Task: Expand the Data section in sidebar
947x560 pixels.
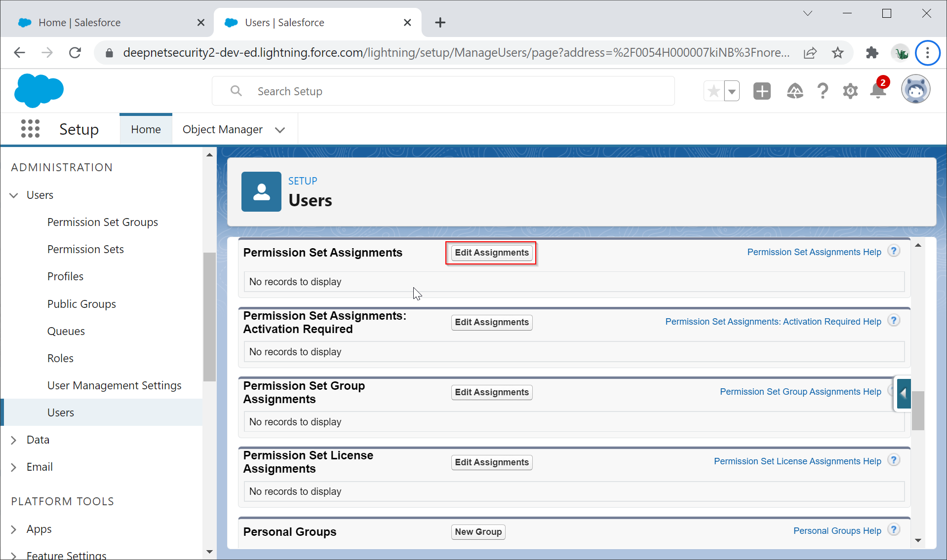Action: (14, 440)
